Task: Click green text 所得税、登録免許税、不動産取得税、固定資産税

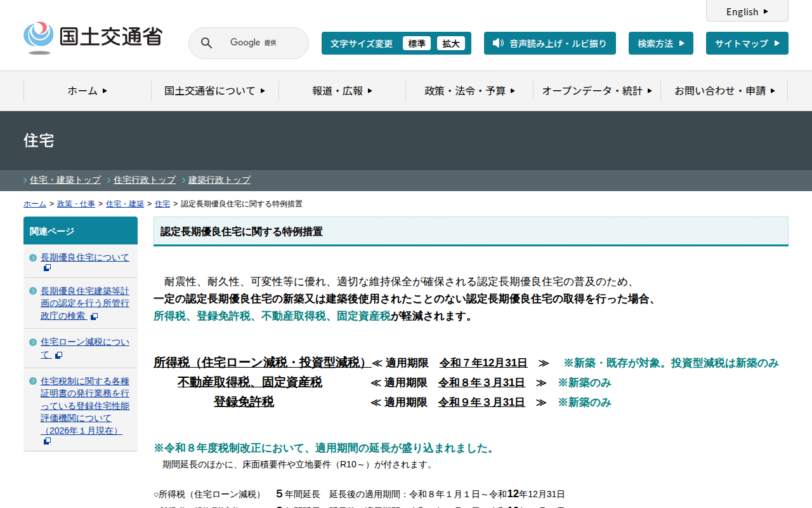Action: [272, 316]
